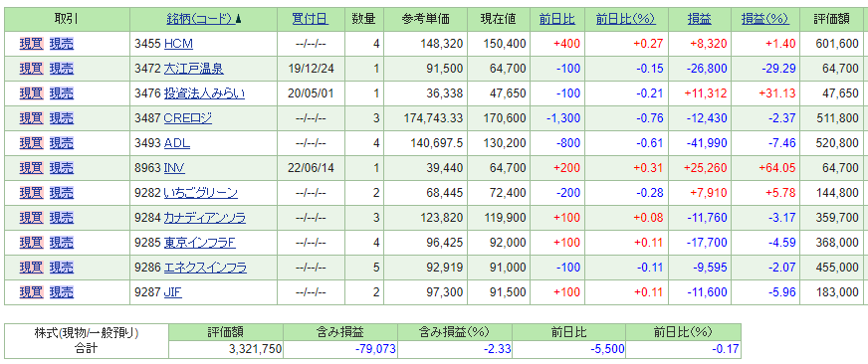Image resolution: width=868 pixels, height=364 pixels.
Task: Click 現買 for 3493 ADL
Action: 31,143
